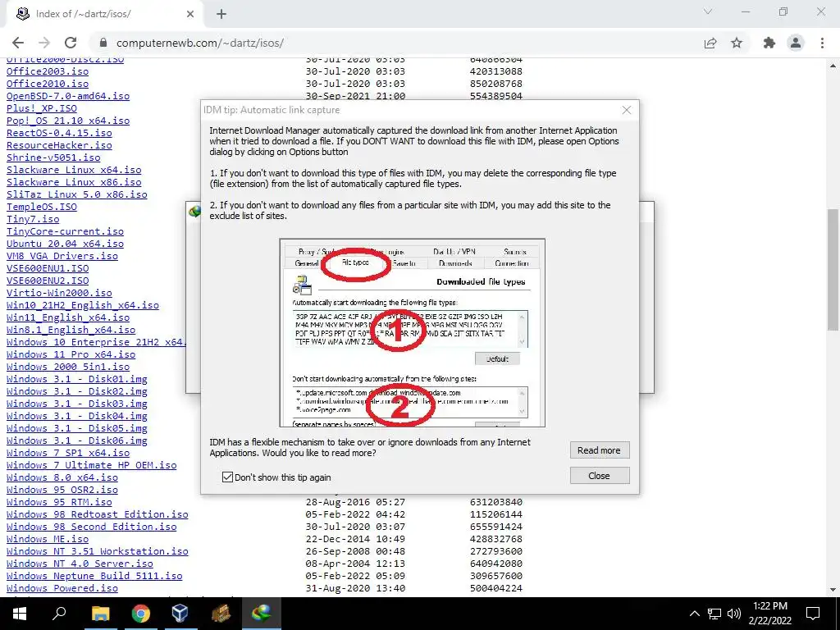Screen dimensions: 840x630
Task: Bookmark this page with the star icon
Action: (x=737, y=43)
